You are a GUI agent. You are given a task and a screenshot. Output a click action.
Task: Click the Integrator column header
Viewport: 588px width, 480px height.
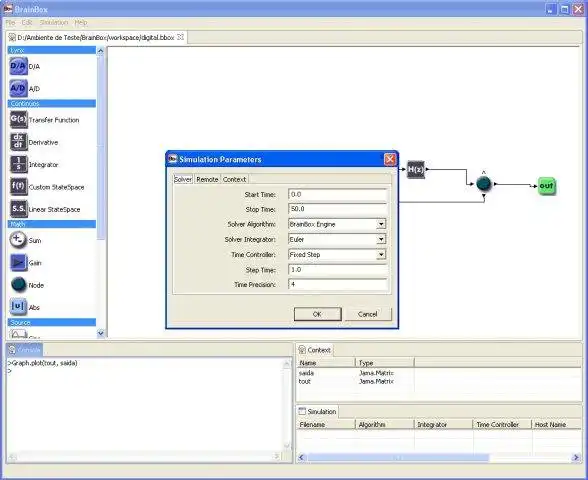click(x=444, y=424)
